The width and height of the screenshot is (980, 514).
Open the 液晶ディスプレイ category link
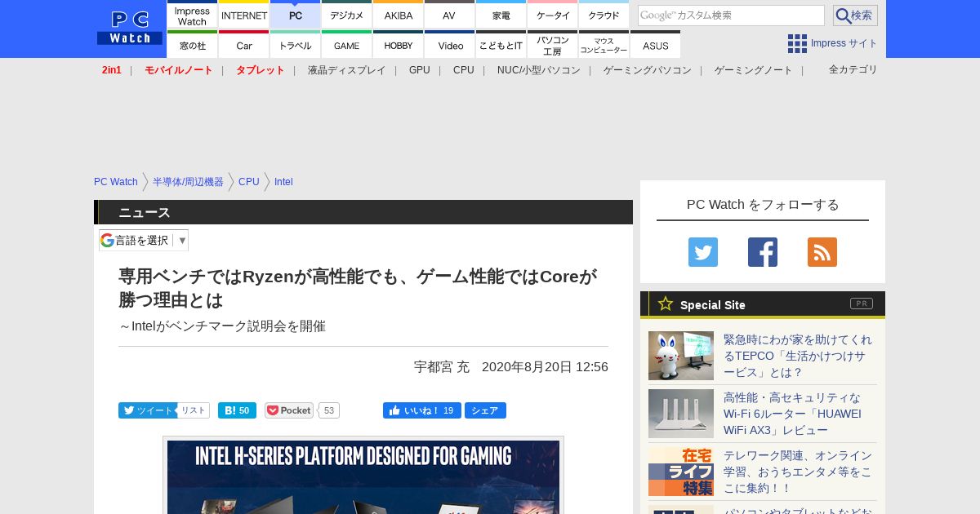pyautogui.click(x=347, y=70)
